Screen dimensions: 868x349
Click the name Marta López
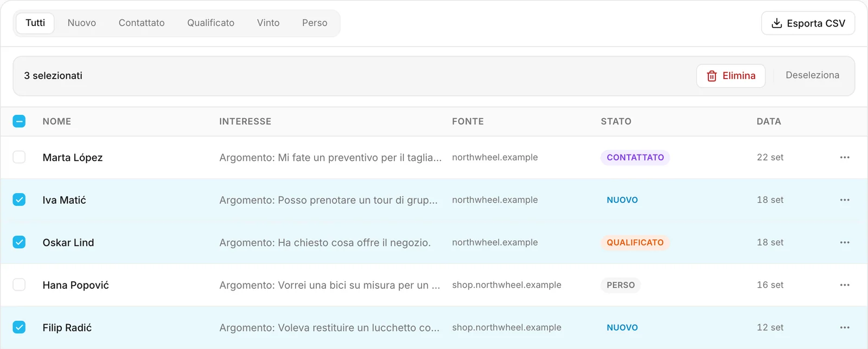(73, 158)
